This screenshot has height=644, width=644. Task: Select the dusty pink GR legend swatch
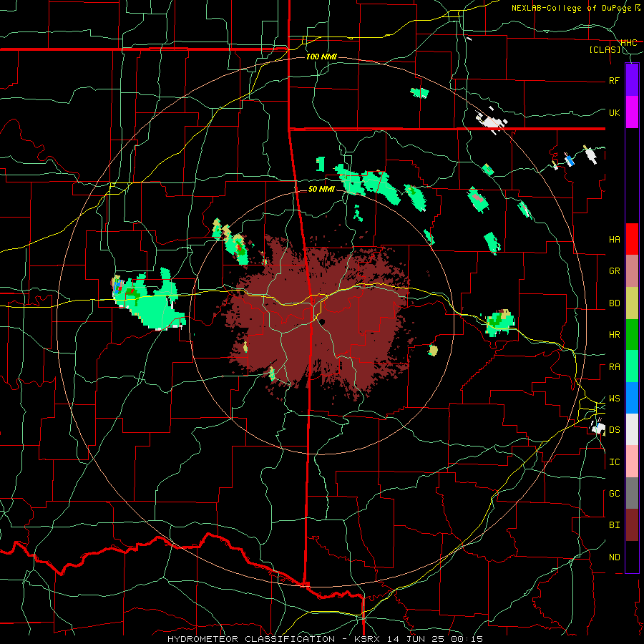pyautogui.click(x=632, y=271)
